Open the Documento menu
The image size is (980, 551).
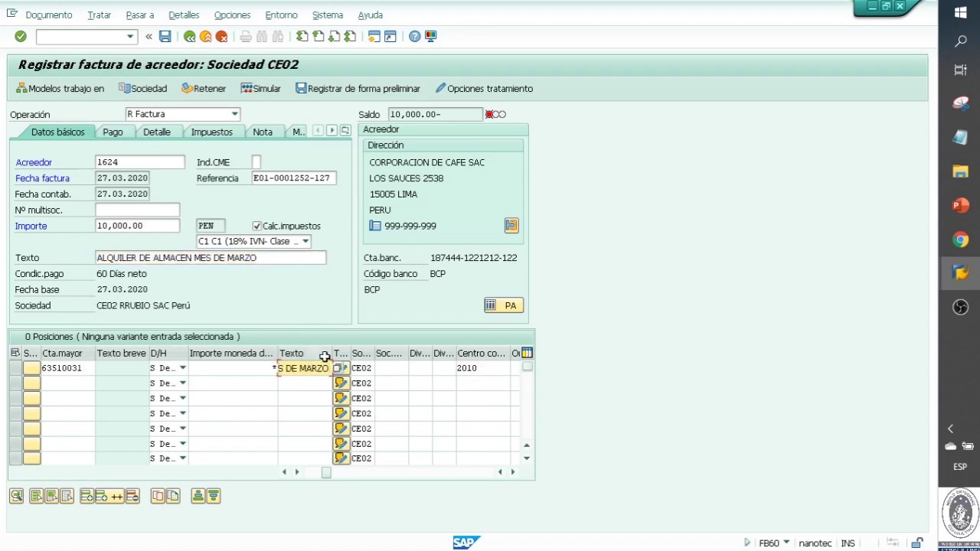click(x=48, y=15)
